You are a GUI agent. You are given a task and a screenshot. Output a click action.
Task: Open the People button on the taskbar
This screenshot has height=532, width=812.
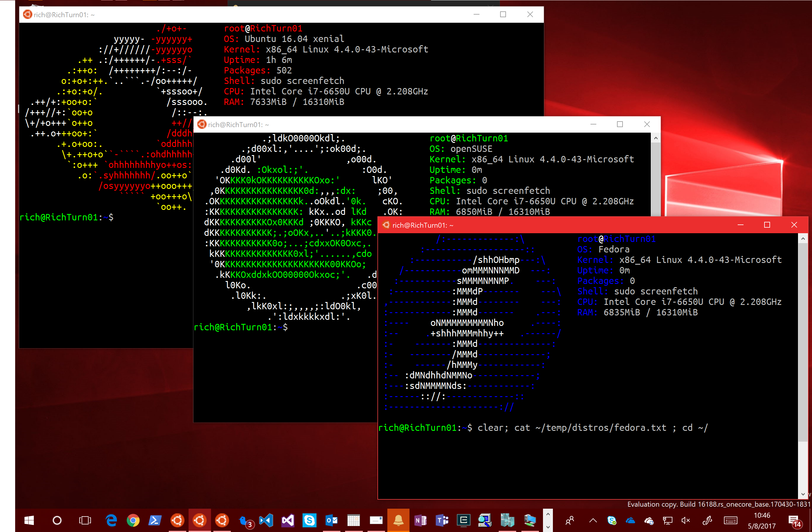[x=570, y=520]
